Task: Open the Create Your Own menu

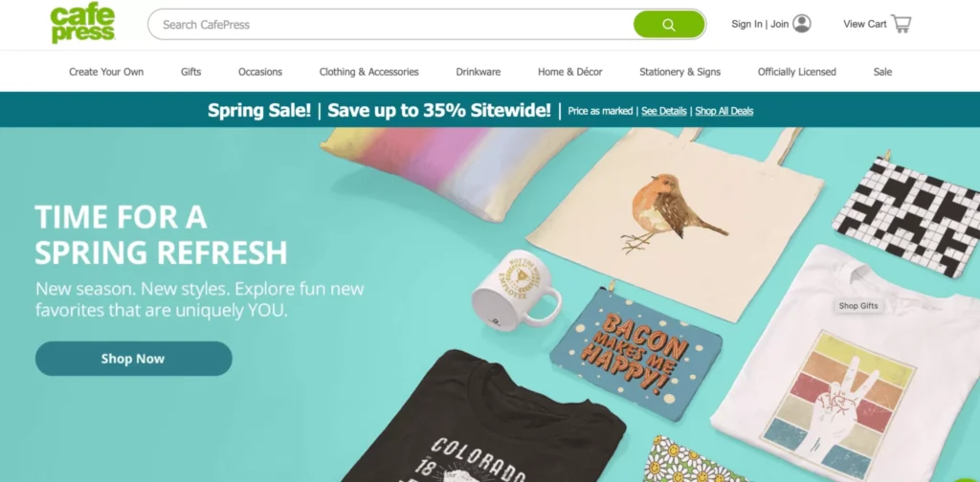Action: click(106, 72)
